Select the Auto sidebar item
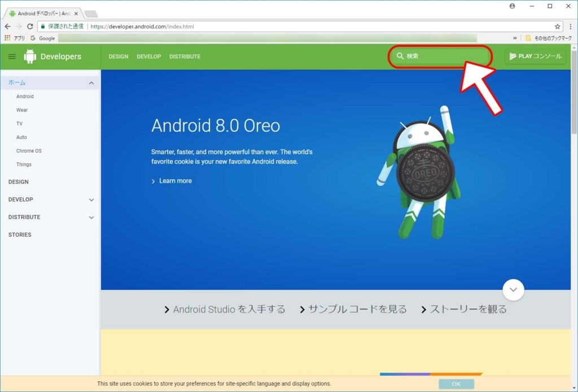The height and width of the screenshot is (392, 578). 21,138
